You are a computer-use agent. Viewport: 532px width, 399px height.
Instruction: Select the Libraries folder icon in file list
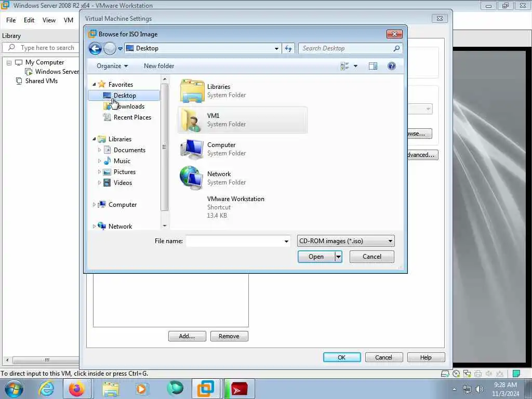(192, 91)
